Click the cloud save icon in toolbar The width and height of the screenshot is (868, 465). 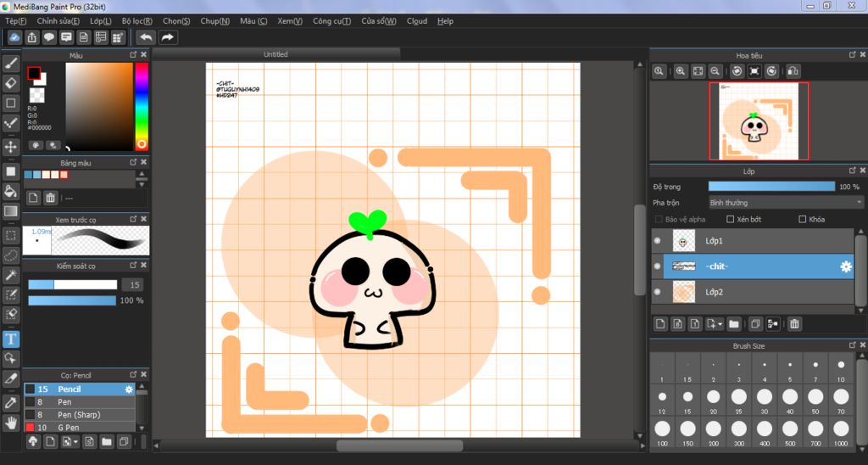15,37
